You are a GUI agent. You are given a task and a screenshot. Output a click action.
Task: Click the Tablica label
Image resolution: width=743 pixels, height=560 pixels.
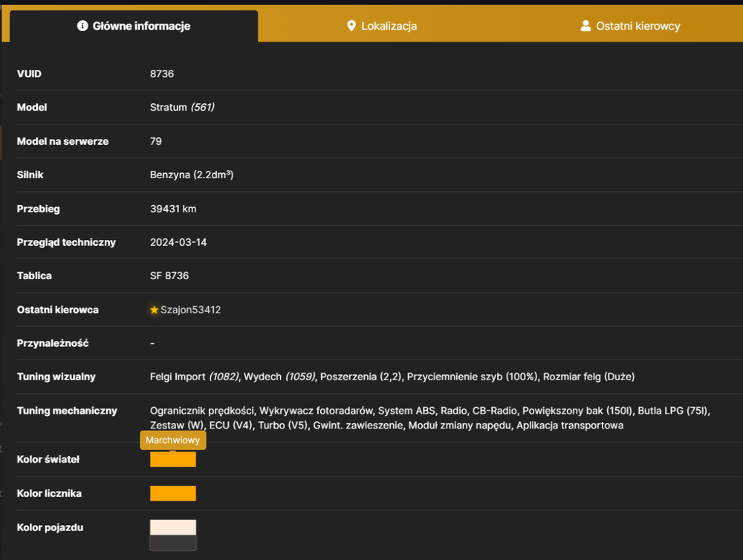click(x=34, y=276)
